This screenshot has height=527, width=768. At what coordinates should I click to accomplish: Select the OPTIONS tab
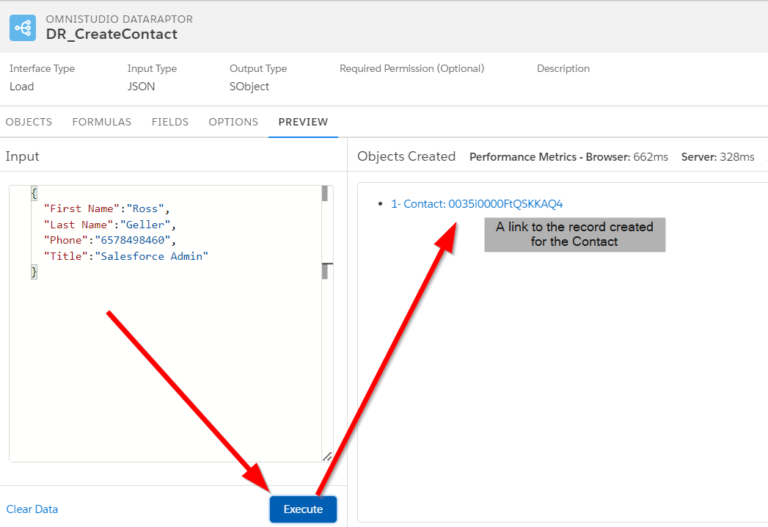pyautogui.click(x=233, y=122)
